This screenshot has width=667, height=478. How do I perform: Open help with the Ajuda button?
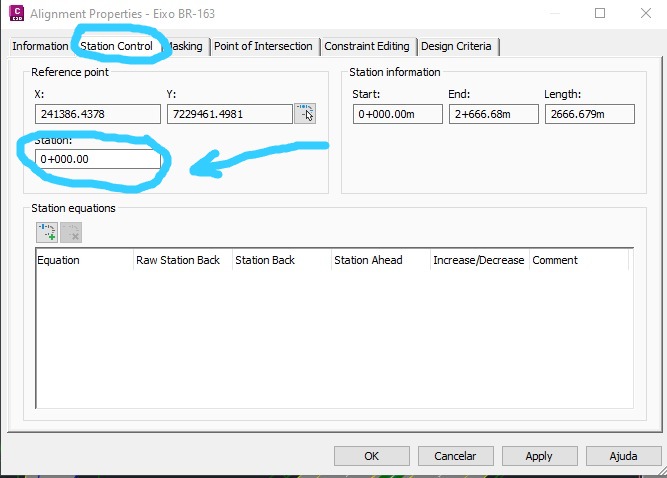click(622, 456)
